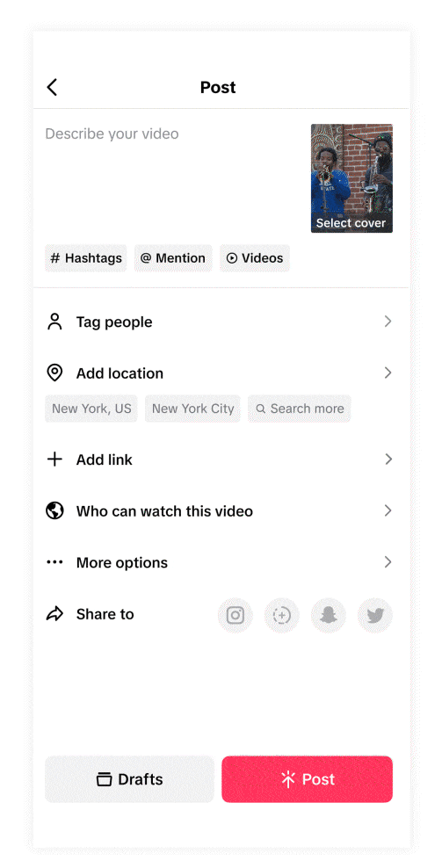Click the Tag people person icon
Screen dimensions: 442x868
point(54,322)
